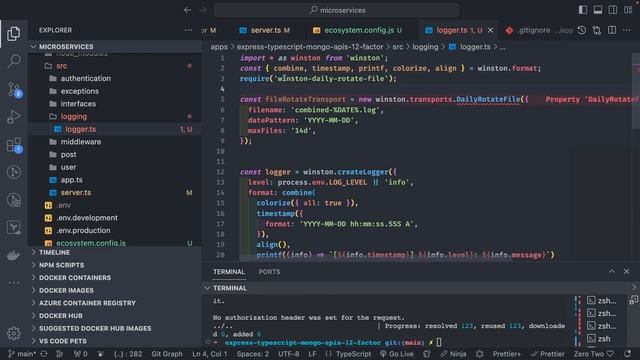Expand the DOCKER CONTAINERS section
640x360 pixels.
pyautogui.click(x=115, y=278)
